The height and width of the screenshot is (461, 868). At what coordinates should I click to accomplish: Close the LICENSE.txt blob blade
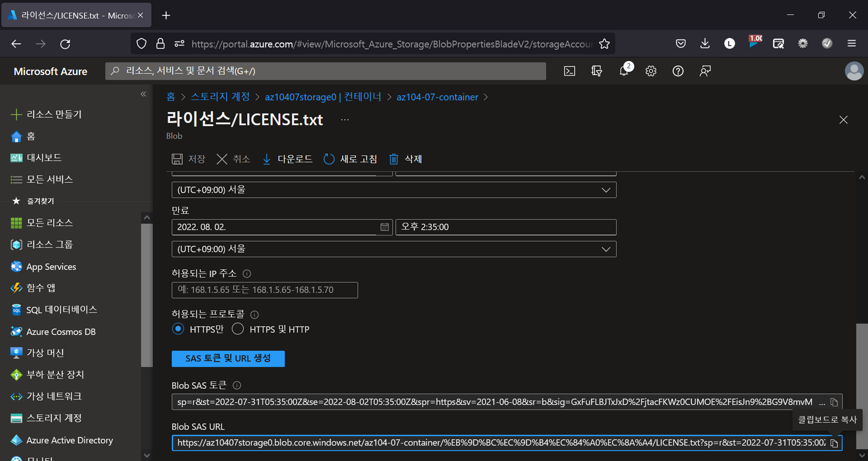pos(843,120)
